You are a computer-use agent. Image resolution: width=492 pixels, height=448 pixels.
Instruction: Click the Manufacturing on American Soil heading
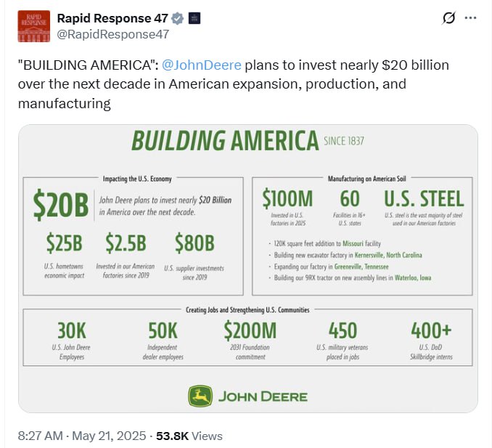pos(366,179)
